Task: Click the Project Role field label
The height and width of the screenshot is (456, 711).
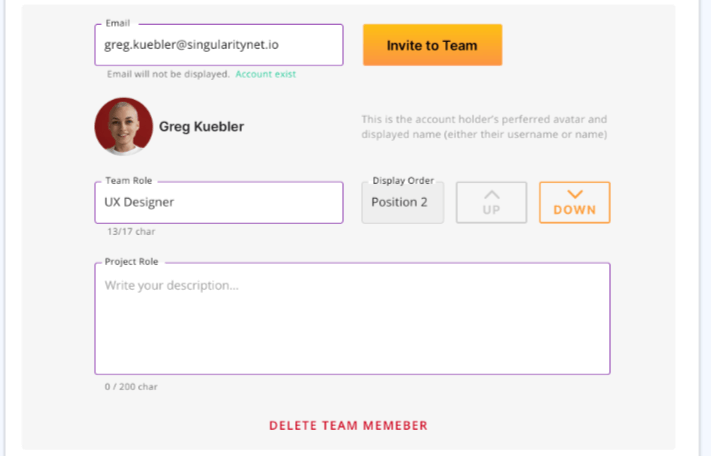Action: 134,262
